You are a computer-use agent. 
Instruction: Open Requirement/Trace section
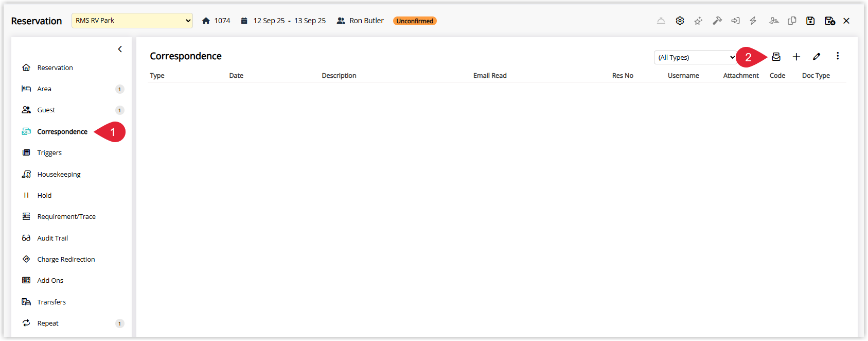[66, 216]
